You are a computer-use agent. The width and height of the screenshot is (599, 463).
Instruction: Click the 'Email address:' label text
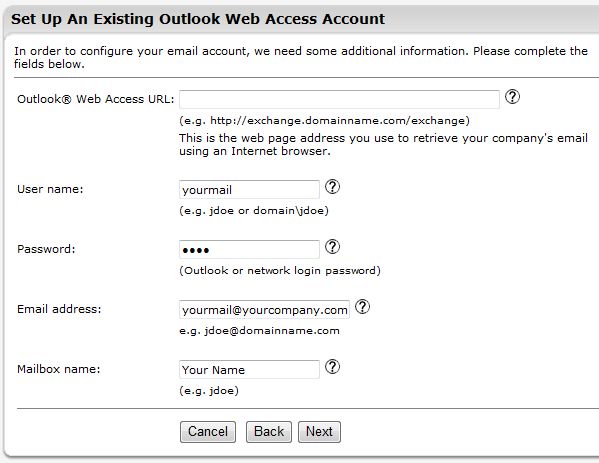(59, 309)
